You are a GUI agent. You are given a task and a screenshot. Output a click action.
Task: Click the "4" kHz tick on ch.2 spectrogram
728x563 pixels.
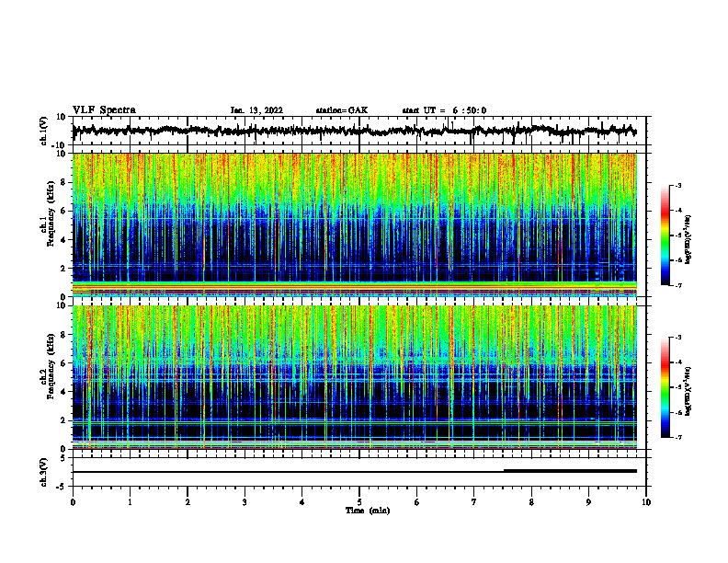pyautogui.click(x=65, y=392)
